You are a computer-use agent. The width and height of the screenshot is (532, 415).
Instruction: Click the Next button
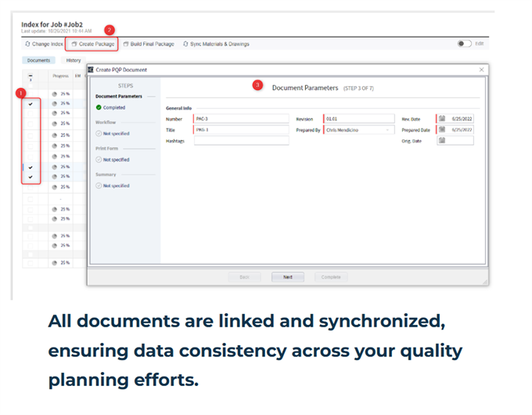pyautogui.click(x=287, y=277)
